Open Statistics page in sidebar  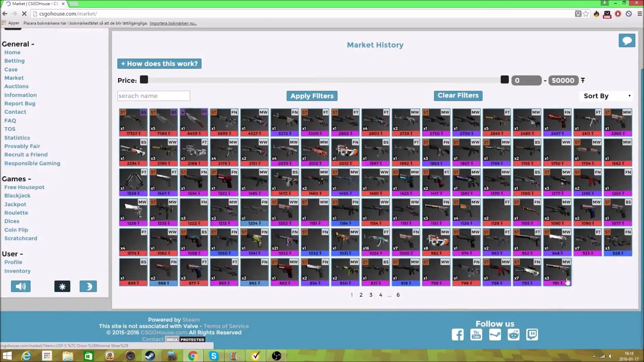pyautogui.click(x=17, y=138)
